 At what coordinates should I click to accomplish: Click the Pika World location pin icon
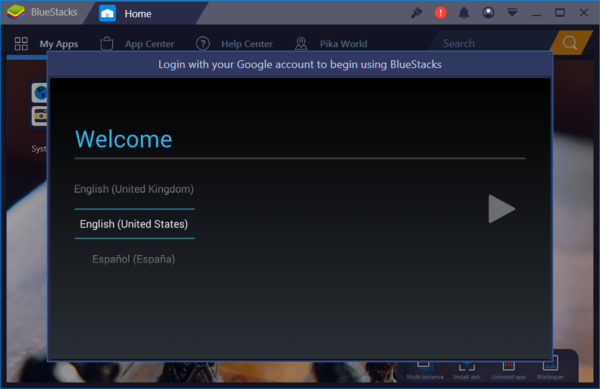301,44
